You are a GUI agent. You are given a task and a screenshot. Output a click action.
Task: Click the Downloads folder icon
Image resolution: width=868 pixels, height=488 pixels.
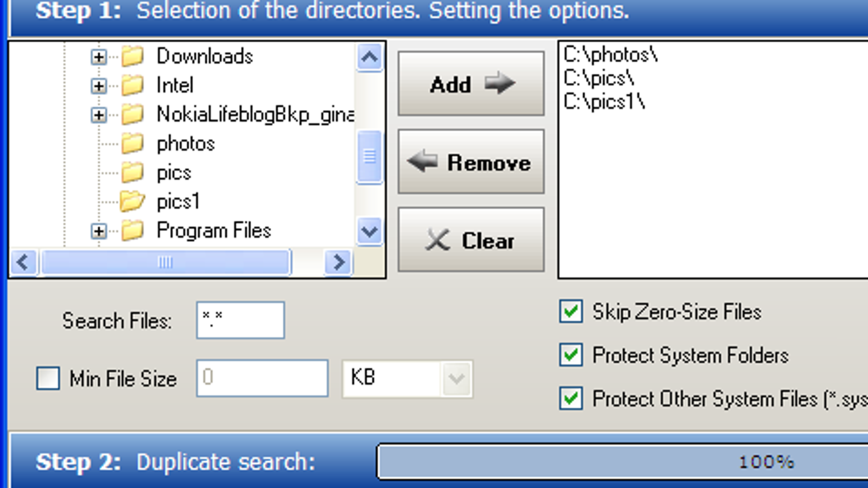tap(132, 56)
